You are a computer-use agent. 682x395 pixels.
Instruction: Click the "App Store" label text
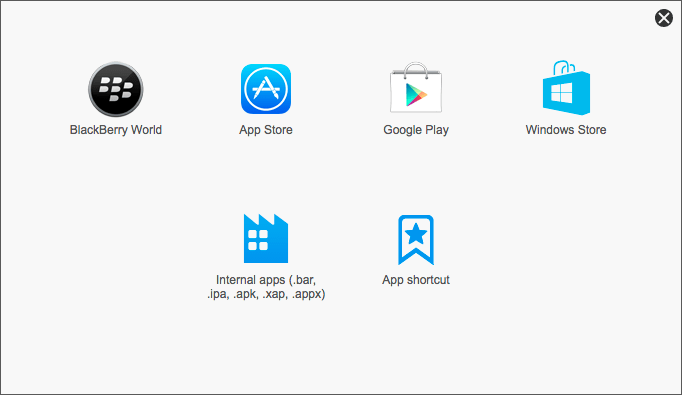point(266,130)
